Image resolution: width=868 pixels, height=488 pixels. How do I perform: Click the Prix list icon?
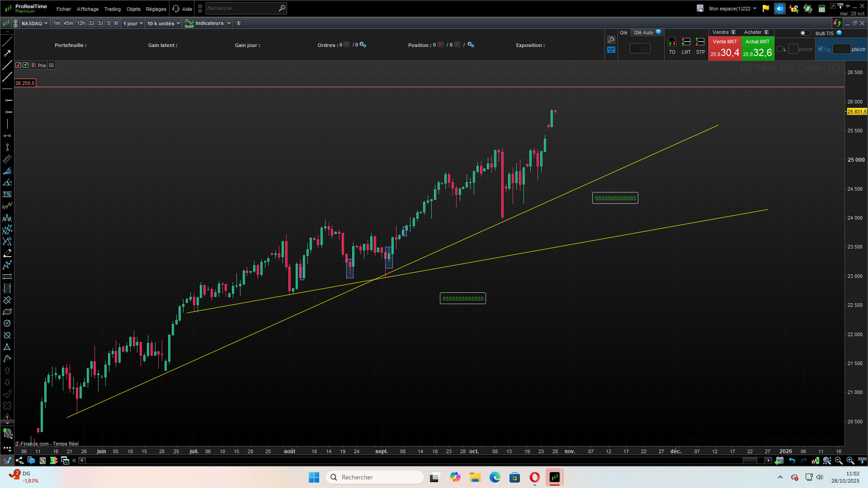[52, 66]
